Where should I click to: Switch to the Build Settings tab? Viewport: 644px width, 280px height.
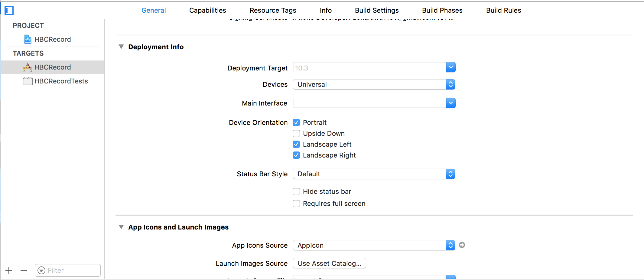click(377, 10)
